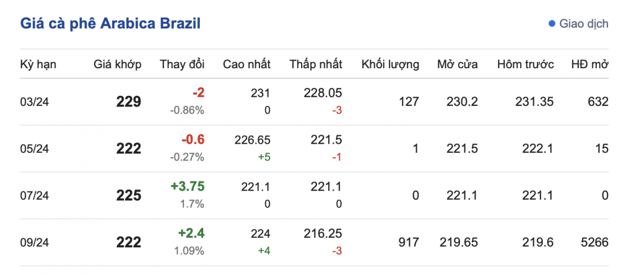Click the Cao nhất column header

[247, 64]
